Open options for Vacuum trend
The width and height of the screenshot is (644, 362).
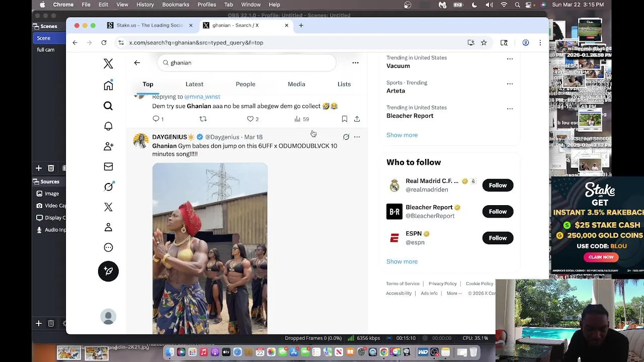(510, 59)
